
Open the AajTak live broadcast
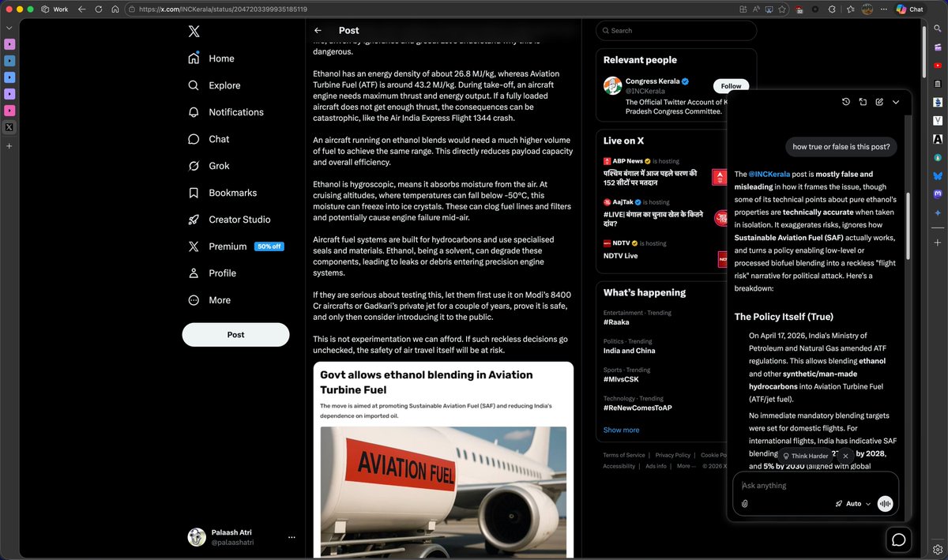pyautogui.click(x=664, y=213)
